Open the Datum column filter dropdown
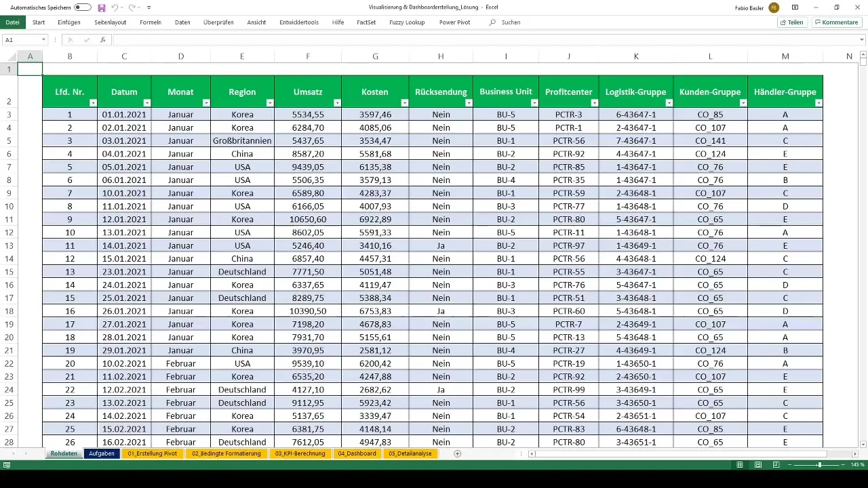The height and width of the screenshot is (488, 868). [146, 103]
